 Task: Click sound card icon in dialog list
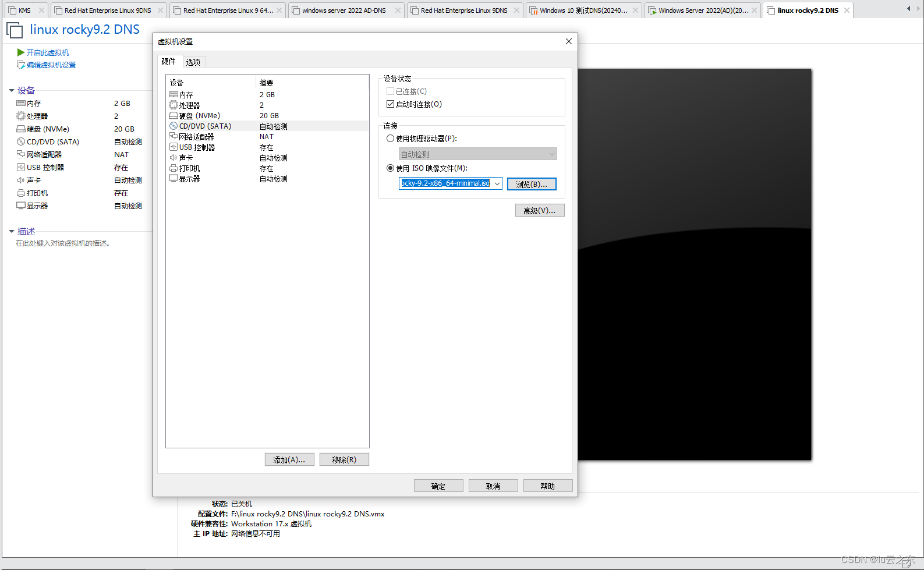173,157
